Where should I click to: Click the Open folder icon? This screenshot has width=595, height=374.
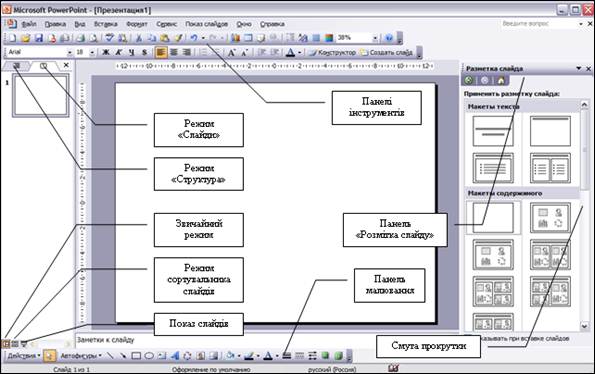[x=25, y=38]
